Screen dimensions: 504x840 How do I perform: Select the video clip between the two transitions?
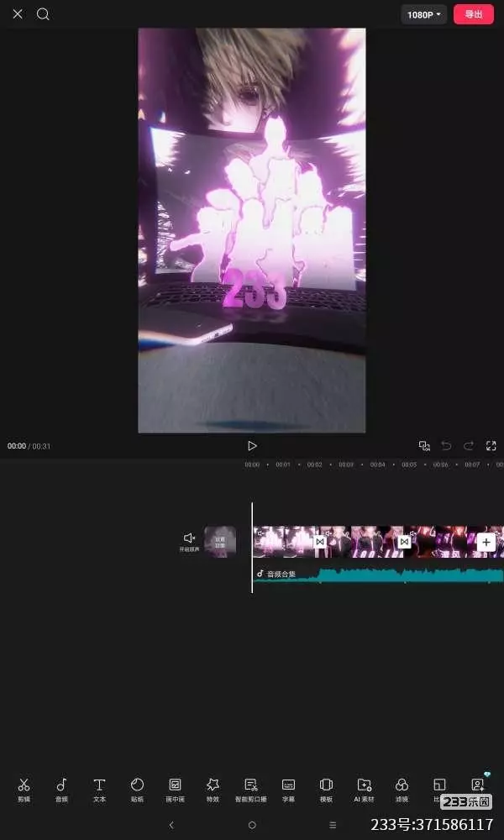point(362,542)
